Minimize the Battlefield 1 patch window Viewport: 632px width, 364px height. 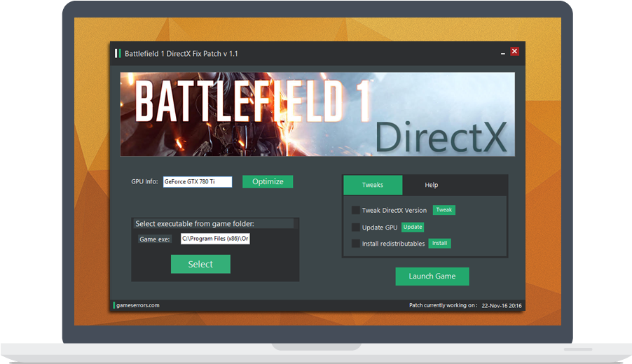(x=502, y=52)
